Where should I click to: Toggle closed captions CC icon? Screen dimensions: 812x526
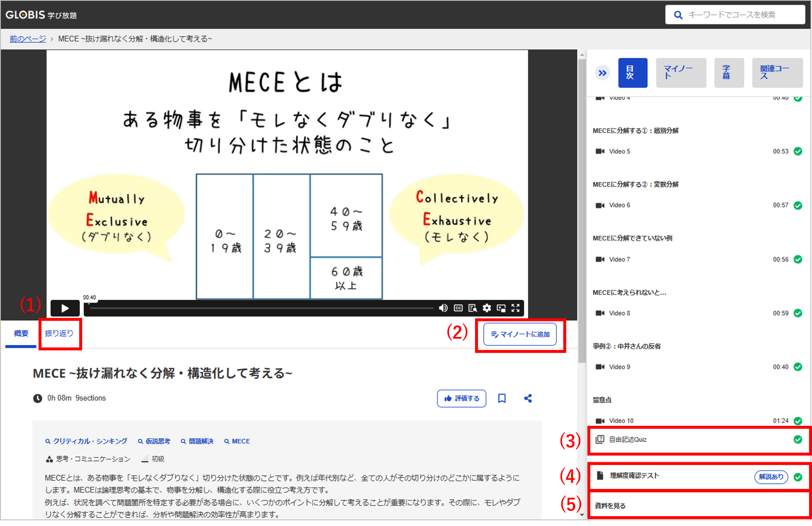[x=458, y=308]
